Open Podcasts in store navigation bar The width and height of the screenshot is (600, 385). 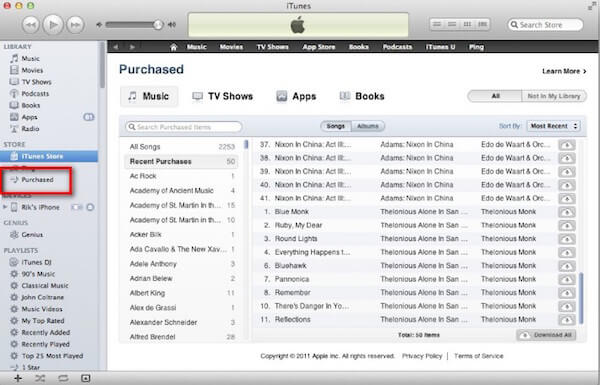pyautogui.click(x=398, y=47)
